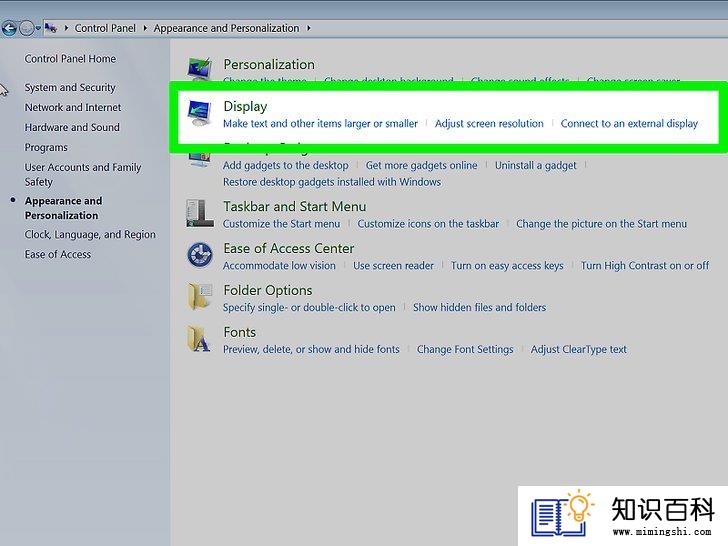Go to Network and Internet category
This screenshot has height=546, width=728.
click(73, 108)
